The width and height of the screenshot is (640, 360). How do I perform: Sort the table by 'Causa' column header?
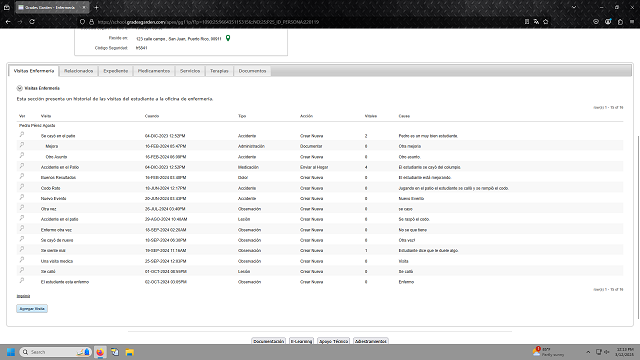point(404,116)
